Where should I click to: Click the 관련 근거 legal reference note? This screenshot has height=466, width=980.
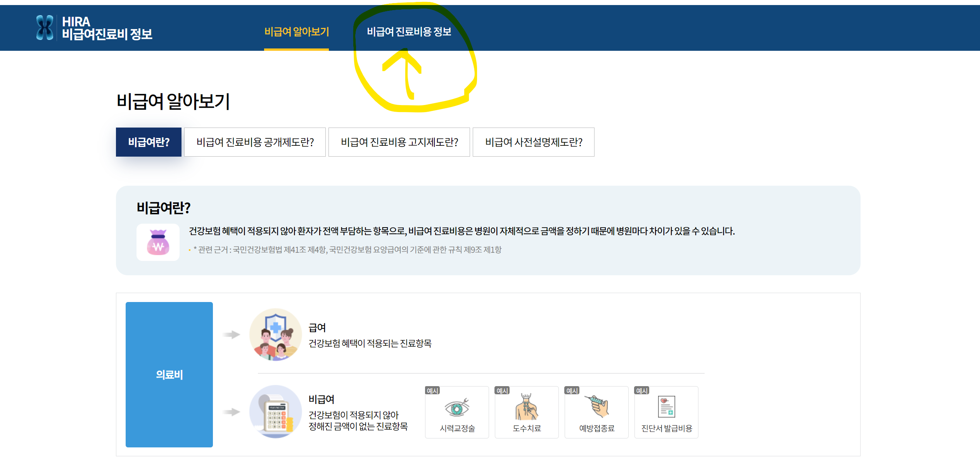[x=347, y=250]
